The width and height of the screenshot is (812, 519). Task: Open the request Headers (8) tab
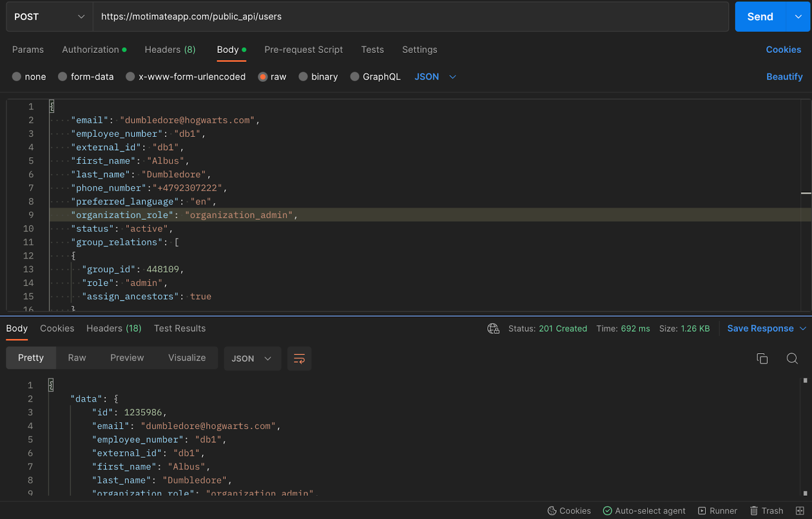point(170,50)
